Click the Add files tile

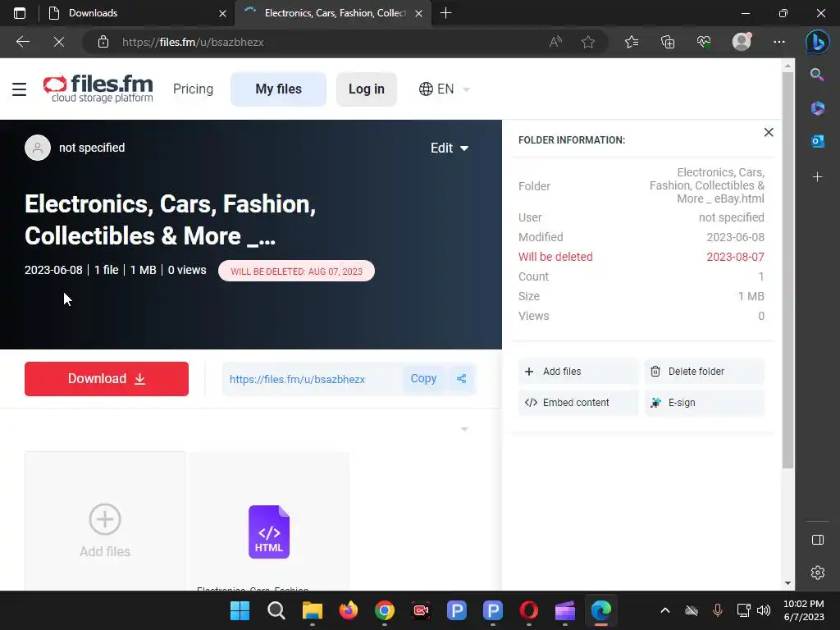pyautogui.click(x=105, y=521)
